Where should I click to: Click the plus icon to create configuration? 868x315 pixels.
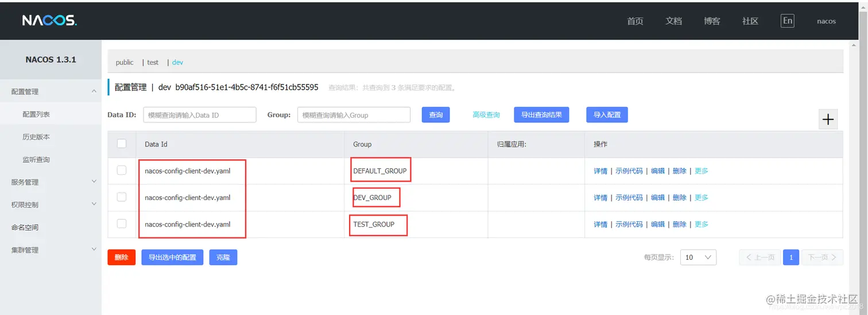[828, 119]
